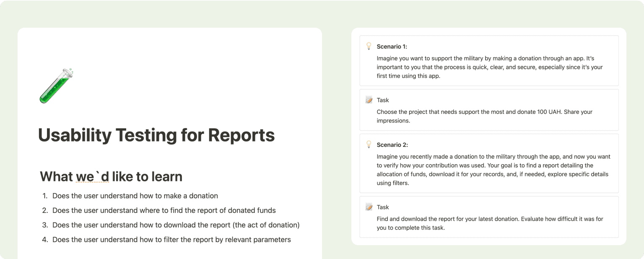Image resolution: width=644 pixels, height=259 pixels.
Task: Click the second 'Task' label
Action: coord(383,207)
